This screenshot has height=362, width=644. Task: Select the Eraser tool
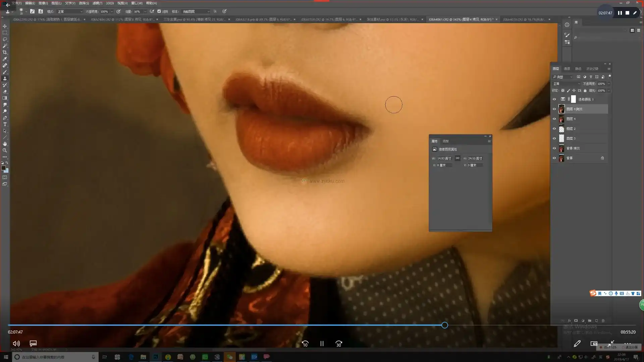point(5,92)
